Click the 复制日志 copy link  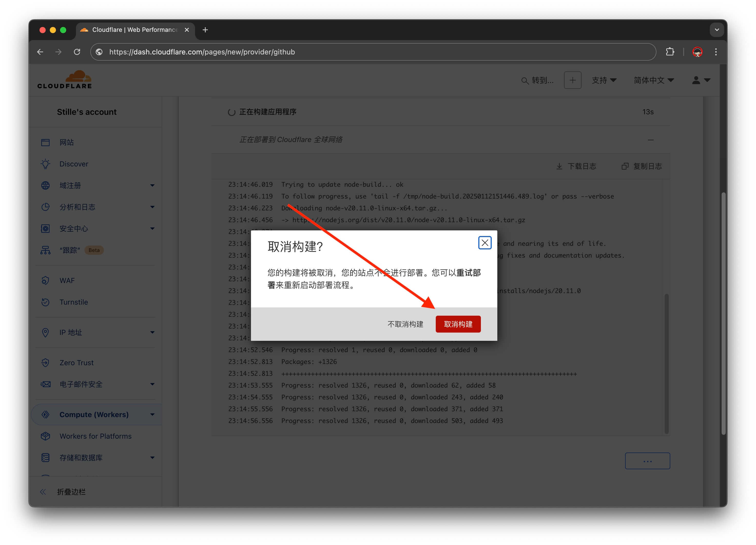[x=642, y=166]
